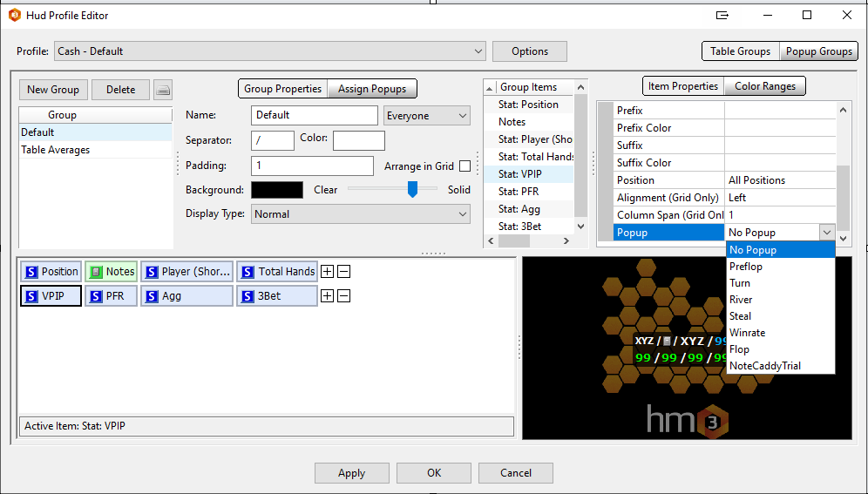The image size is (868, 494).
Task: Select the Table Averages group
Action: click(x=96, y=150)
